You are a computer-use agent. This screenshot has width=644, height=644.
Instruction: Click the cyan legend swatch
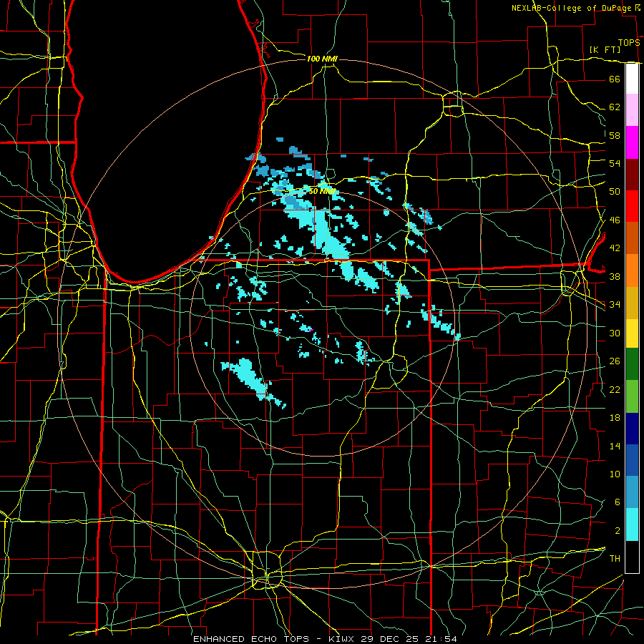(x=632, y=525)
